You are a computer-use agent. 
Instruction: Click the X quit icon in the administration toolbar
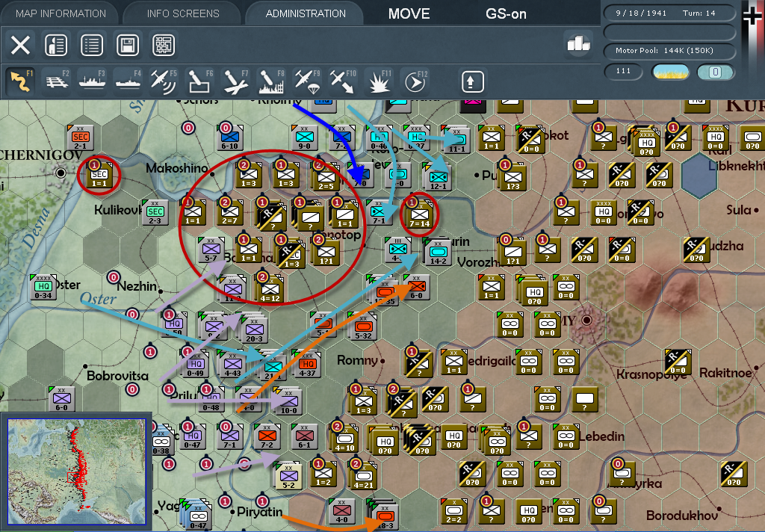(x=20, y=46)
